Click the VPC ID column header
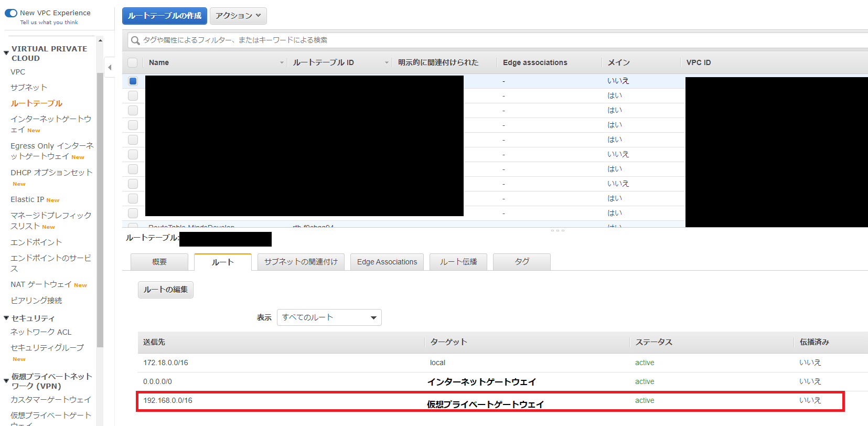Image resolution: width=868 pixels, height=426 pixels. (x=699, y=62)
